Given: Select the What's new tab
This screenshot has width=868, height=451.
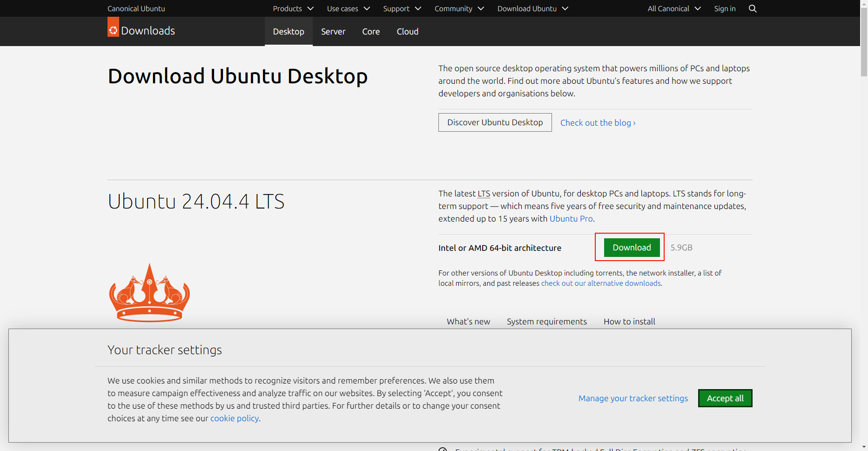Looking at the screenshot, I should (468, 322).
